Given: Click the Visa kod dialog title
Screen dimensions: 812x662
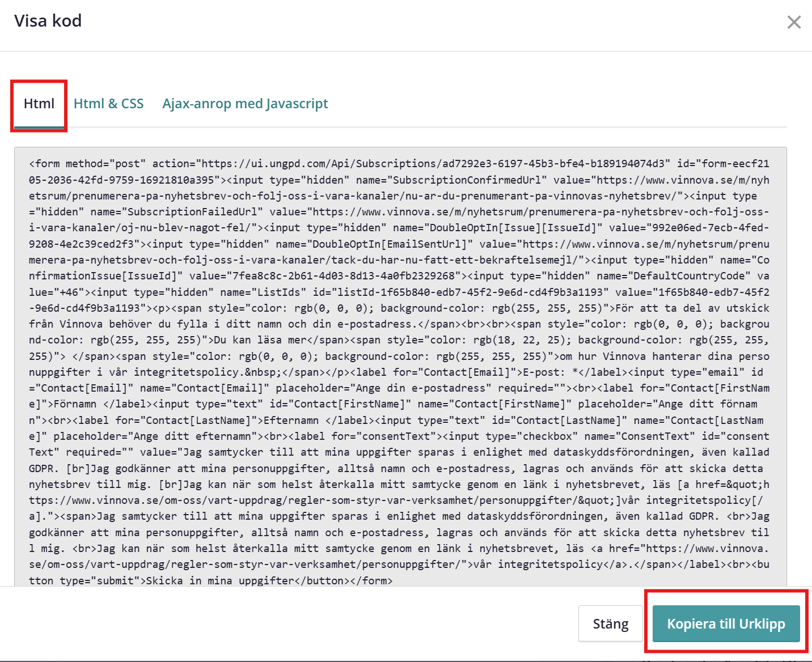Looking at the screenshot, I should (48, 21).
